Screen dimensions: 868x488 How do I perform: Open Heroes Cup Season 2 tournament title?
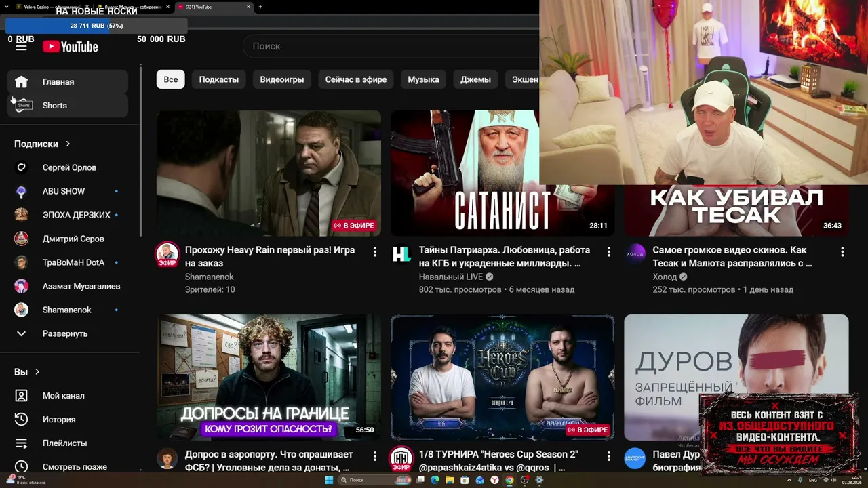click(x=499, y=461)
